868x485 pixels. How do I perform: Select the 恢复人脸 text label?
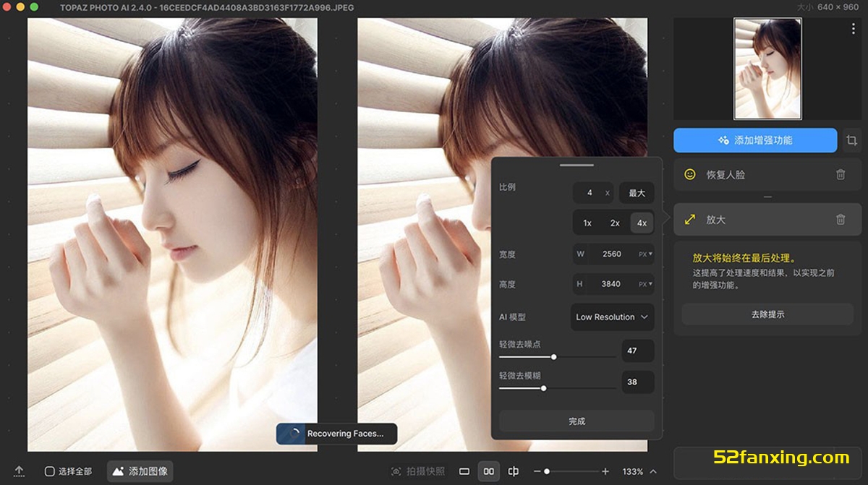[x=726, y=175]
